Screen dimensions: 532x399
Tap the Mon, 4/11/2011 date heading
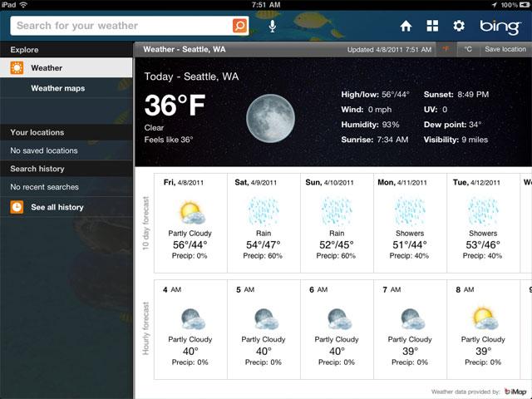402,183
